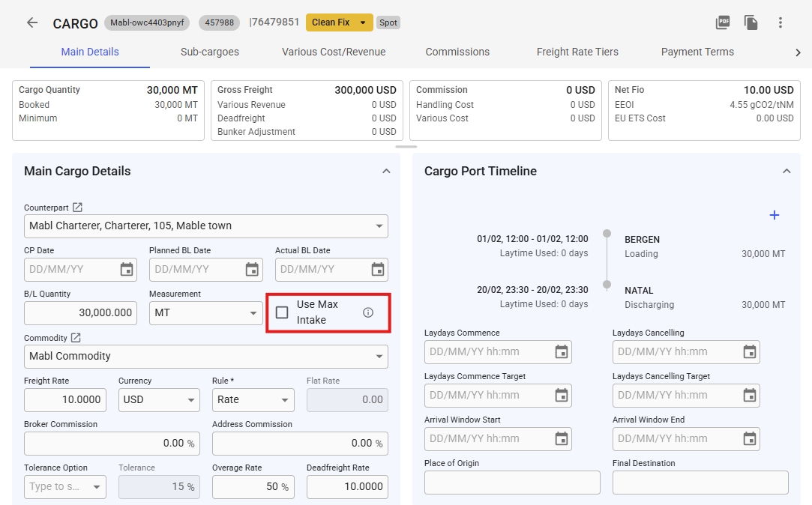Open Clean Fix status dropdown
Image resolution: width=812 pixels, height=505 pixels.
[x=363, y=22]
